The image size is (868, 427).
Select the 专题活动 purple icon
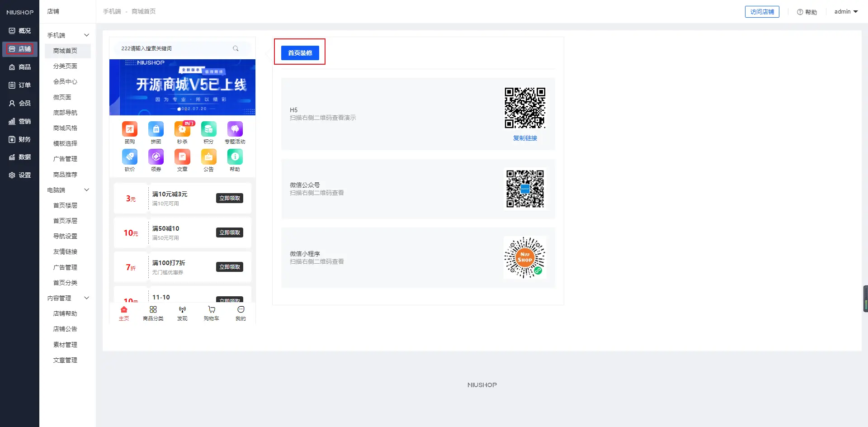point(235,129)
